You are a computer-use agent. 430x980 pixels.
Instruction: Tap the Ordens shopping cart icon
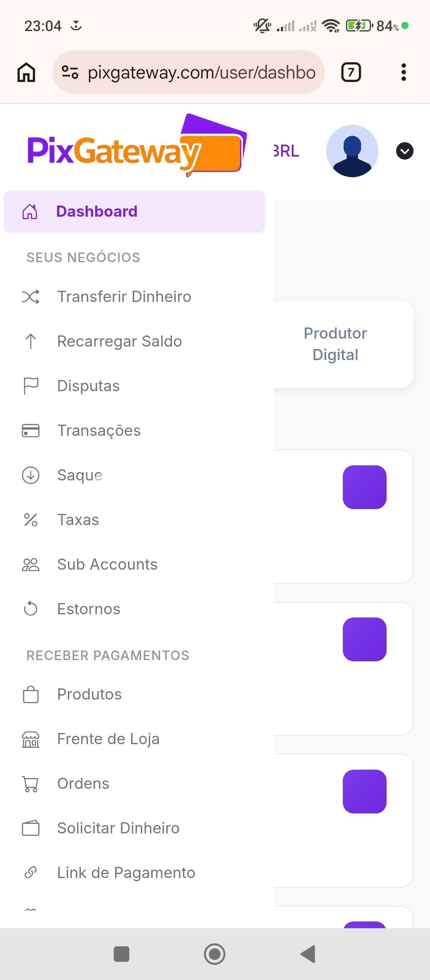pos(31,784)
